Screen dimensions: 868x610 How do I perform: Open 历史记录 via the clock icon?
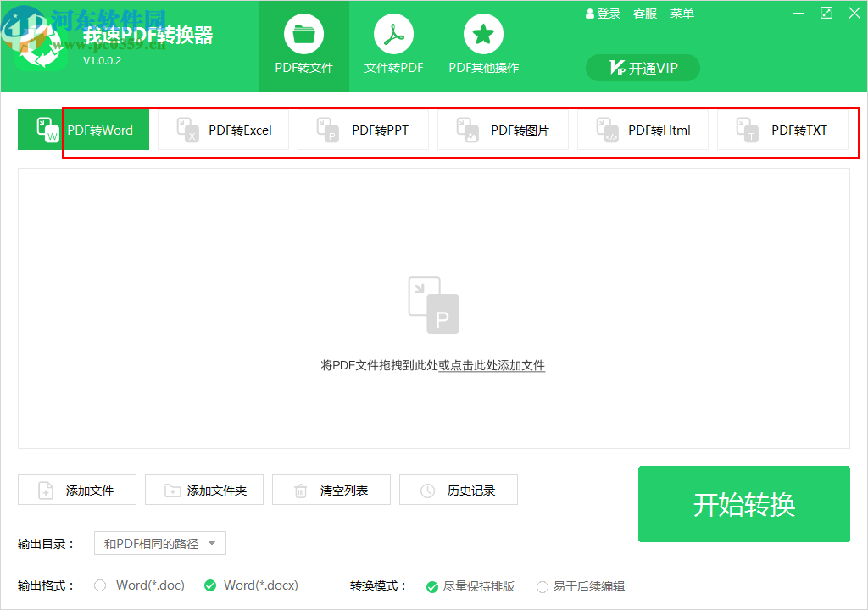click(x=428, y=490)
